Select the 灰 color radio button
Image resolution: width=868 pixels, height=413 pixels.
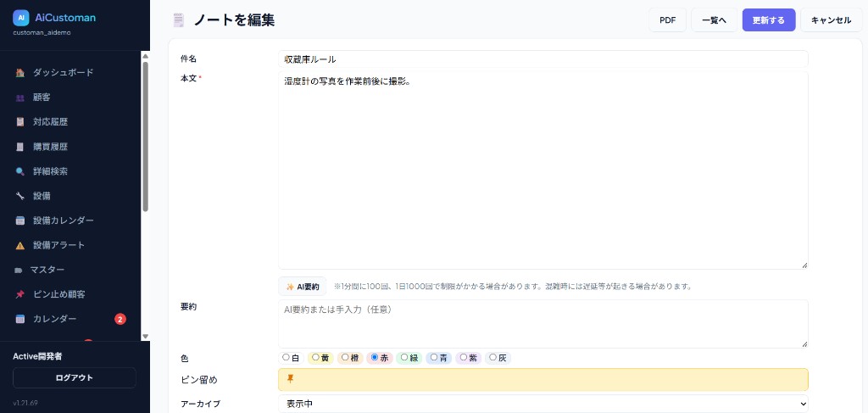point(492,358)
